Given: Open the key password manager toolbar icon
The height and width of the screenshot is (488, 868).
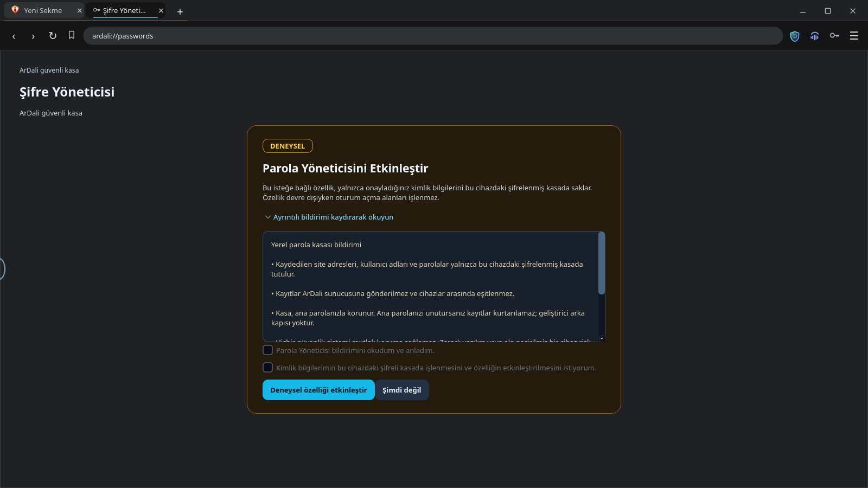Looking at the screenshot, I should (834, 36).
